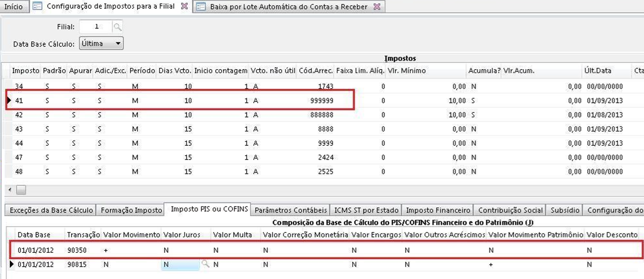Viewport: 644px width, 279px height.
Task: Close the Baixa por Lote Automática tab
Action: pyautogui.click(x=377, y=7)
